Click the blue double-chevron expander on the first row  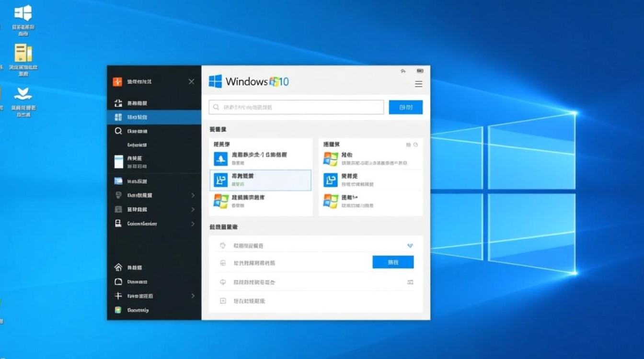click(x=410, y=246)
